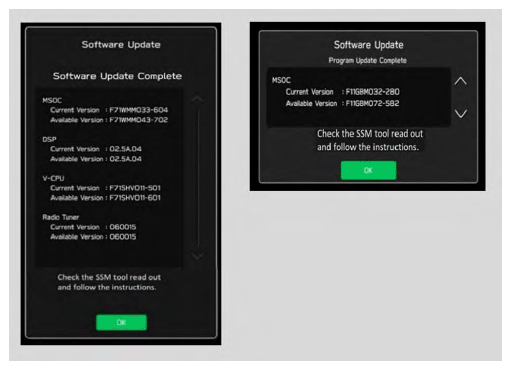
Task: Click the faint down arrow in the left dialog
Action: coord(197,256)
